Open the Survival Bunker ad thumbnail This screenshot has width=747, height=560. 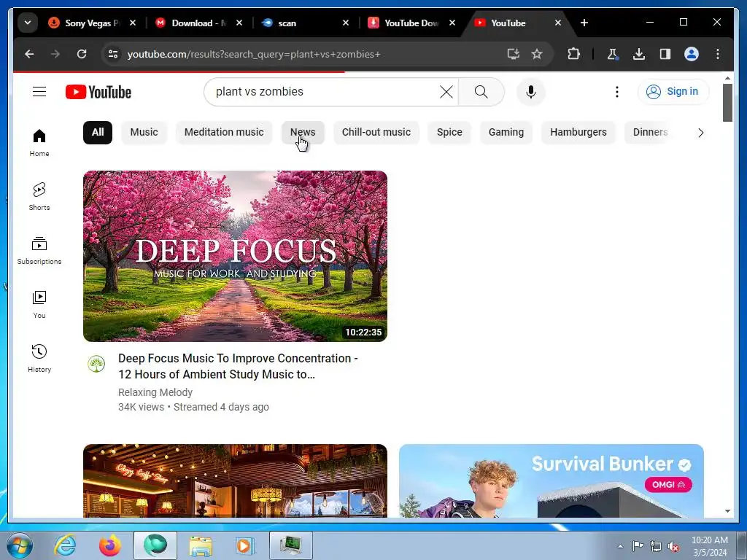[x=551, y=481]
